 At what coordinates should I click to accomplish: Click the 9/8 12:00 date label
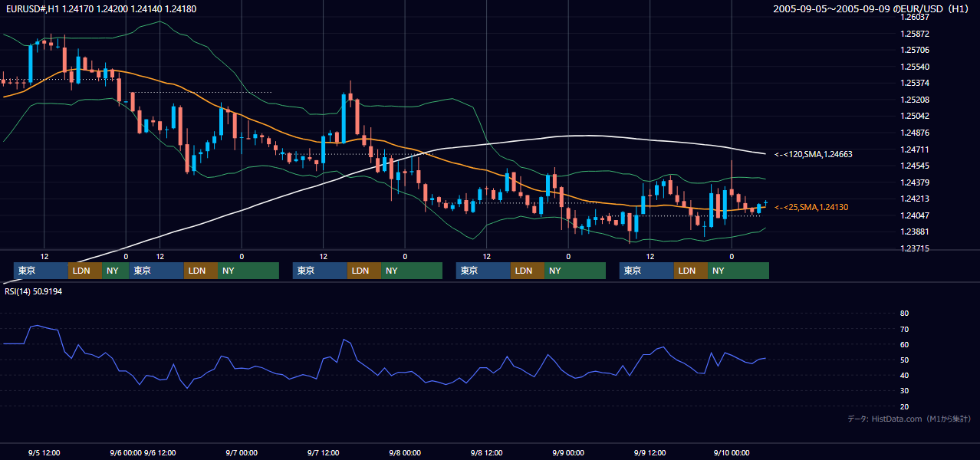coord(486,453)
